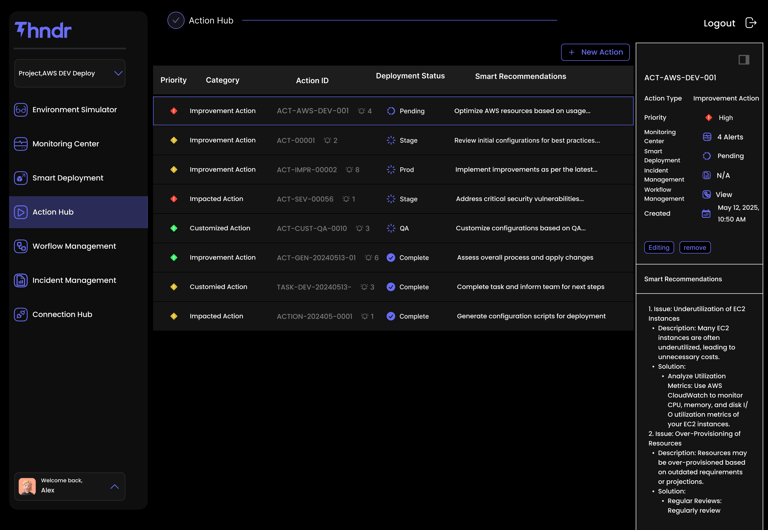This screenshot has height=530, width=768.
Task: Click the Action Hub checkmark circle icon
Action: click(x=176, y=21)
